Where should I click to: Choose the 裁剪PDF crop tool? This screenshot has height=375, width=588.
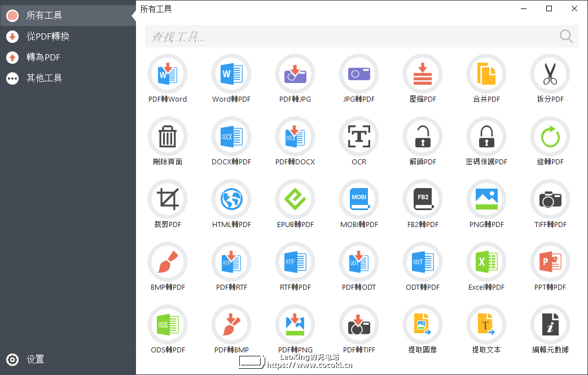click(167, 199)
